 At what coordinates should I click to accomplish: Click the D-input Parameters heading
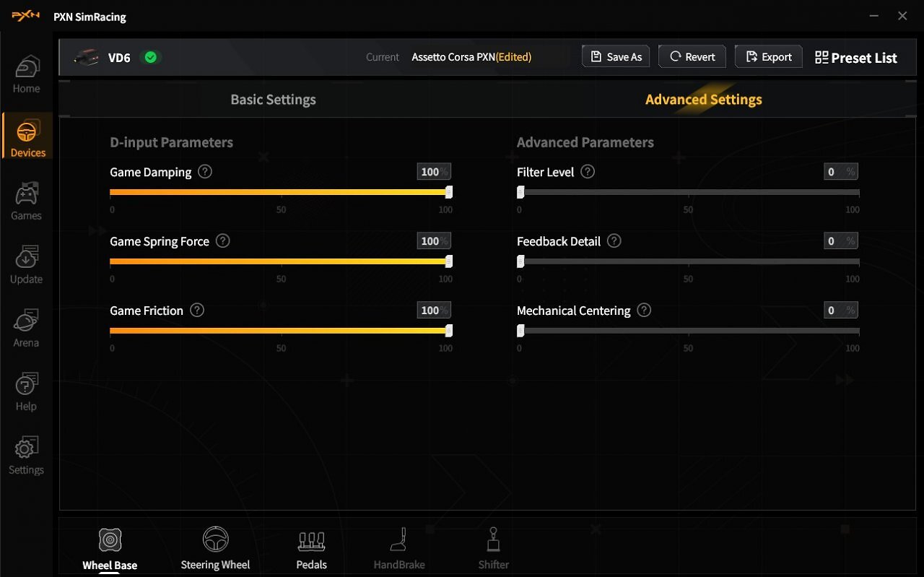171,142
